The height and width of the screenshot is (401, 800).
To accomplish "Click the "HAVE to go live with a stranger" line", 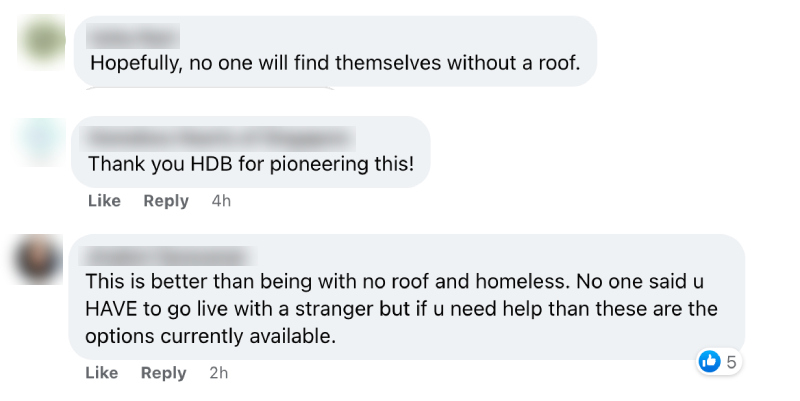I will [x=400, y=309].
